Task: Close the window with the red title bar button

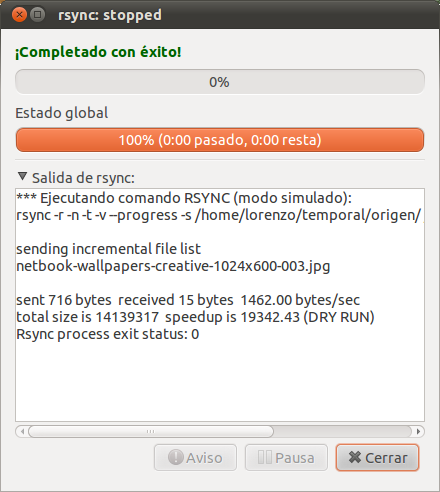Action: point(19,15)
